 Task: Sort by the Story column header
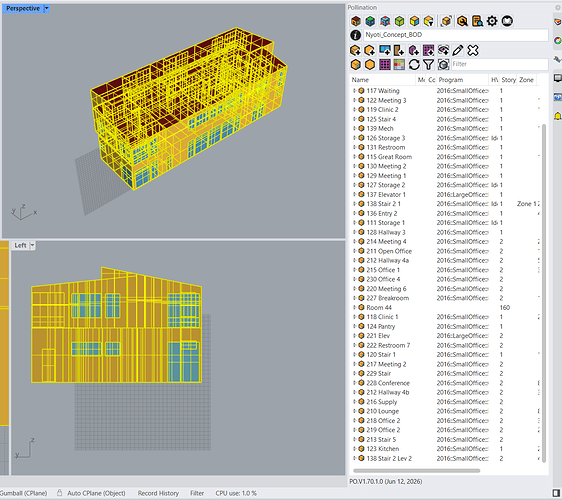508,80
